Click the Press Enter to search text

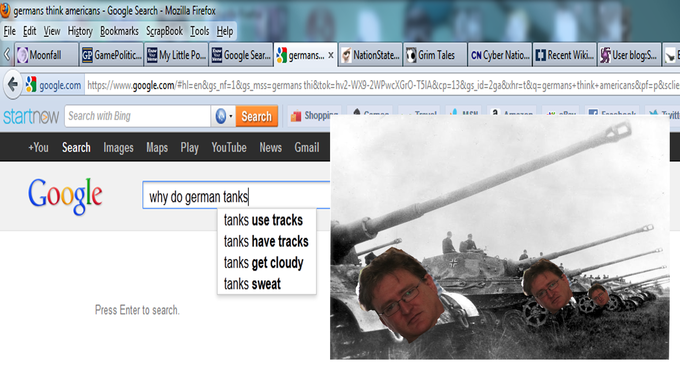click(137, 310)
